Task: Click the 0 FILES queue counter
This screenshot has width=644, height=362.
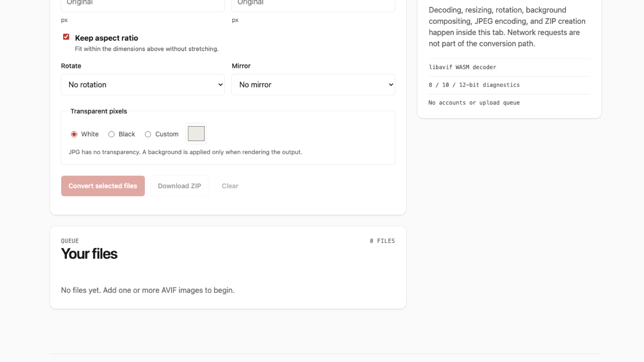Action: 382,241
